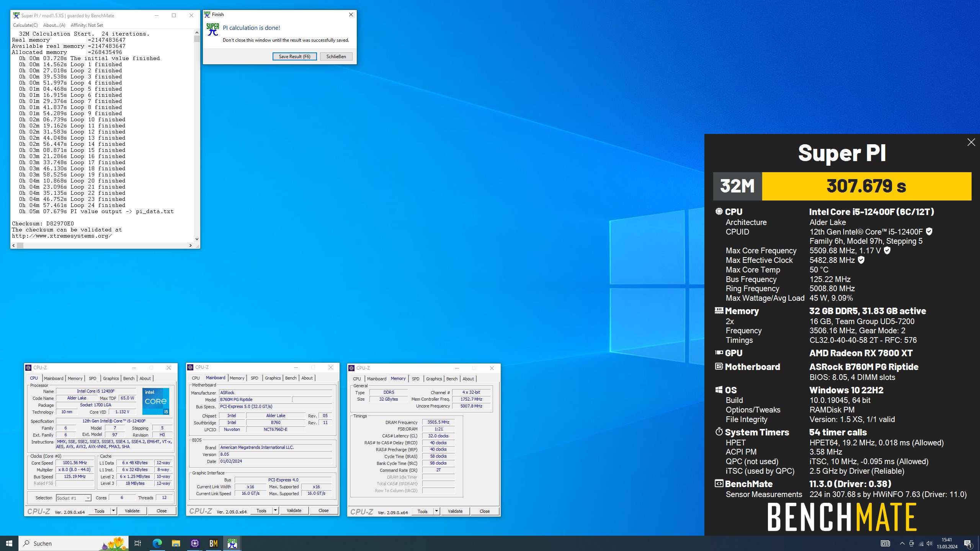Select Super PI taskbar icon
This screenshot has height=551, width=980.
click(232, 543)
